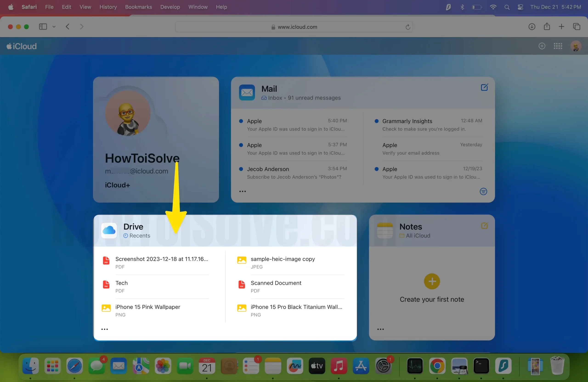Open Google Chrome from the dock
The width and height of the screenshot is (588, 382).
(x=437, y=366)
